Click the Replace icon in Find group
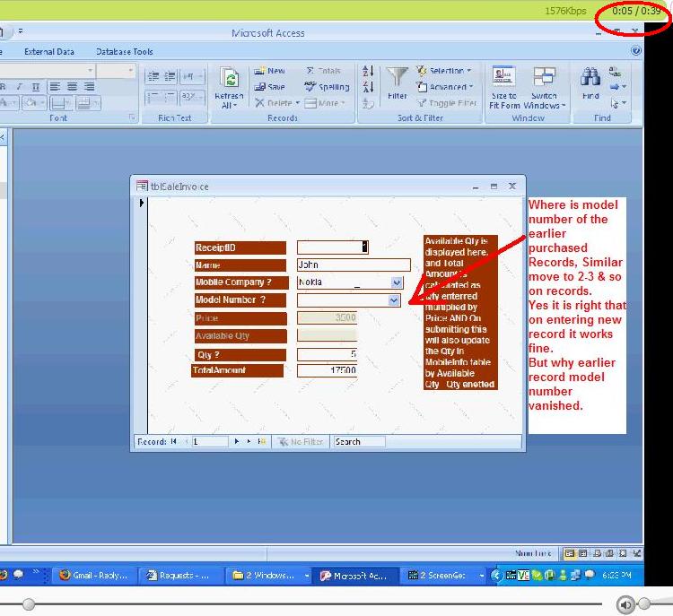Screen dimensions: 673x616 [x=615, y=71]
